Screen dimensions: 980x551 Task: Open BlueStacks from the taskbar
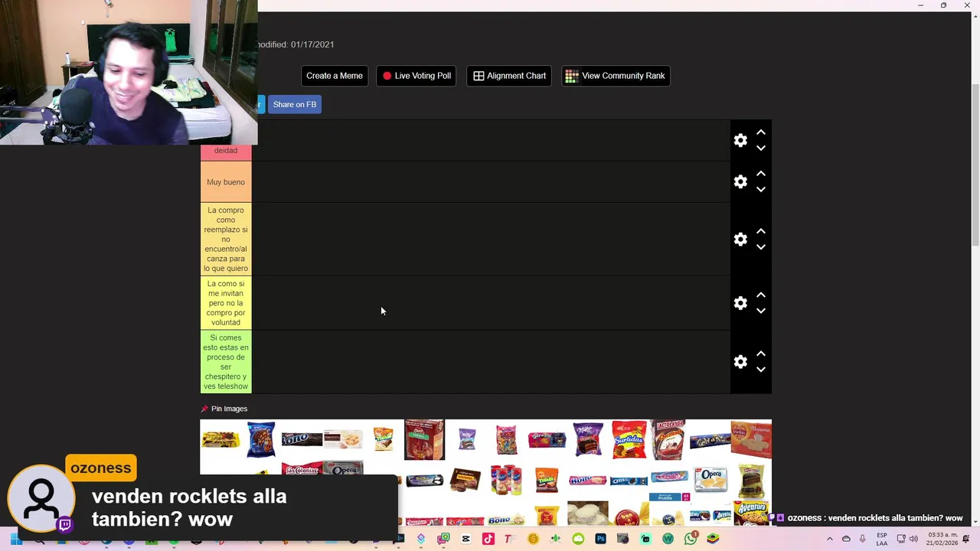coord(713,539)
